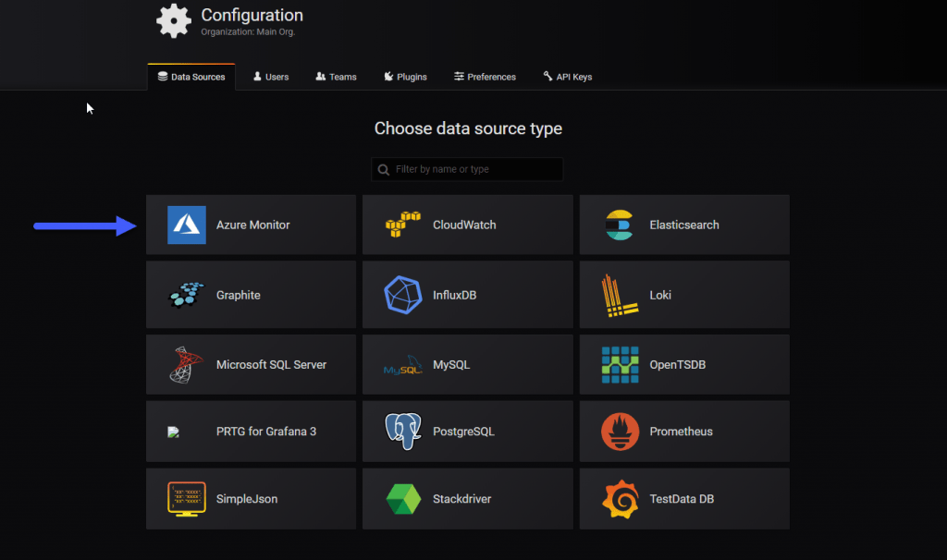The width and height of the screenshot is (947, 560).
Task: Choose InfluxDB data source label
Action: pos(455,295)
